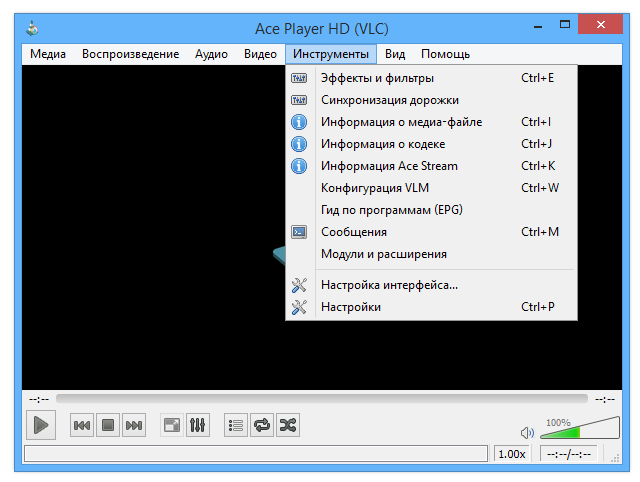This screenshot has width=640, height=482.
Task: Toggle loop repeat mode
Action: pos(262,425)
